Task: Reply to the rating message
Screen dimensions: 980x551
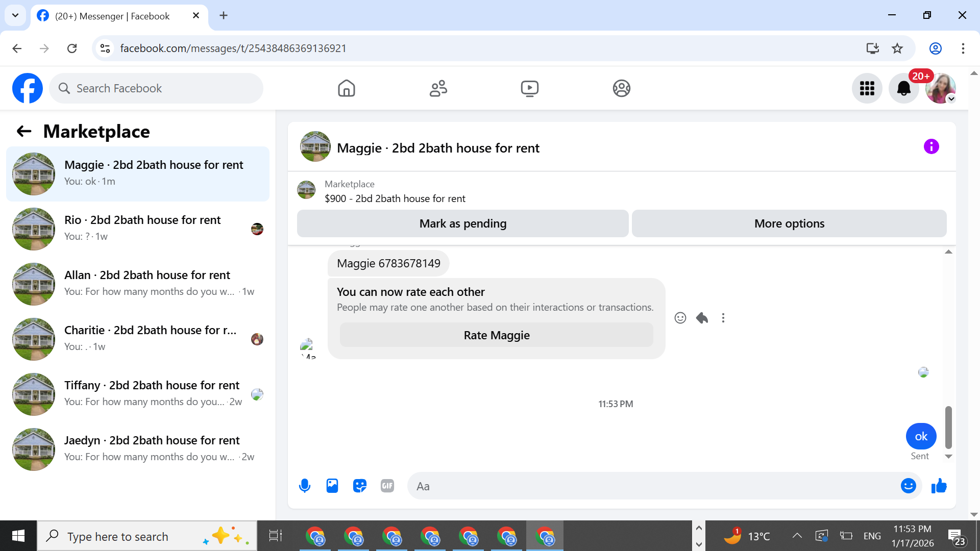Action: coord(702,318)
